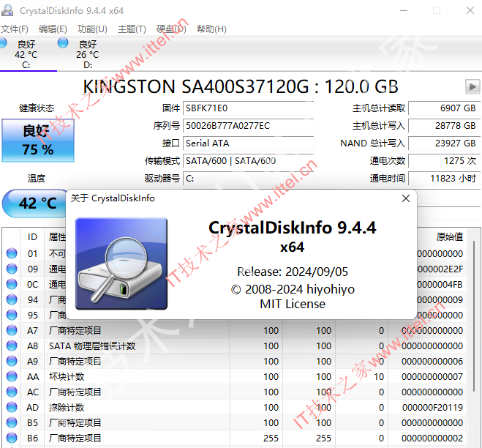Select the D: drive tab at 26 °C
Viewport: 482px width, 448px height.
click(88, 54)
